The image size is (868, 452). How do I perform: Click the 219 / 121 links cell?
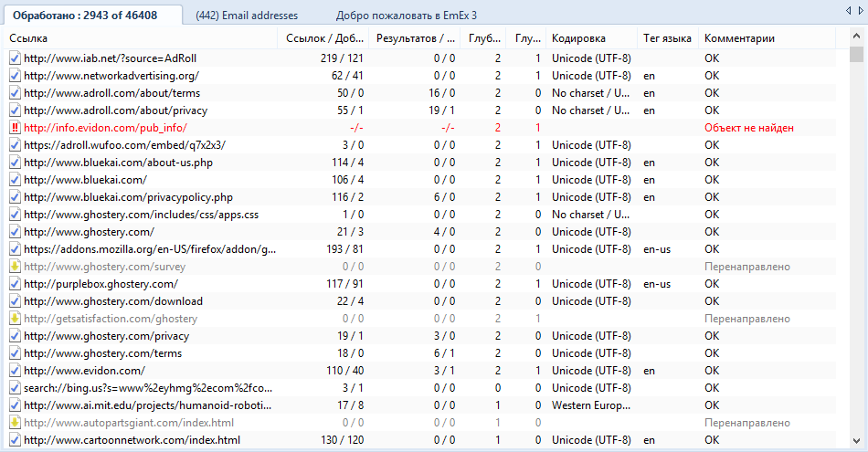coord(342,58)
